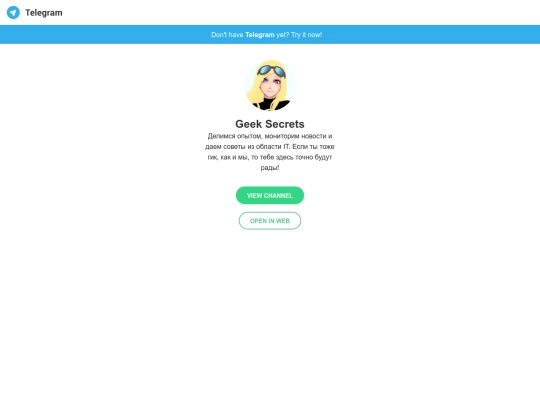Click description line starting "Делимся опытом"

[x=270, y=136]
